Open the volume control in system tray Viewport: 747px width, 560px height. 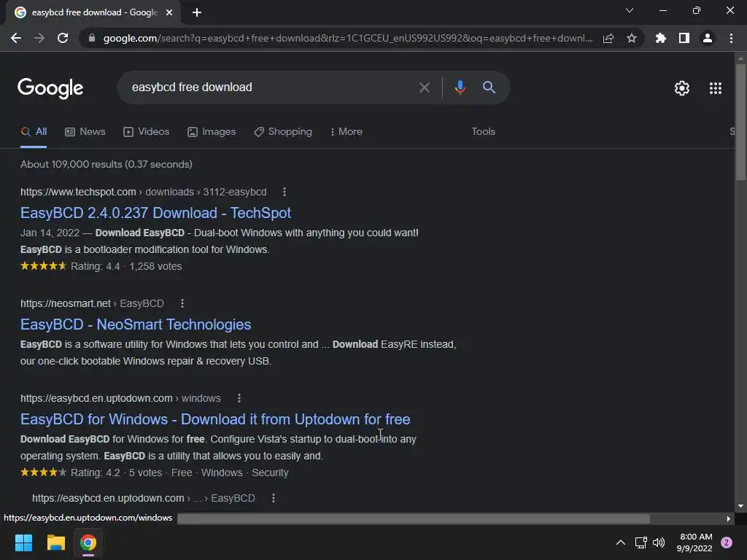[x=659, y=542]
